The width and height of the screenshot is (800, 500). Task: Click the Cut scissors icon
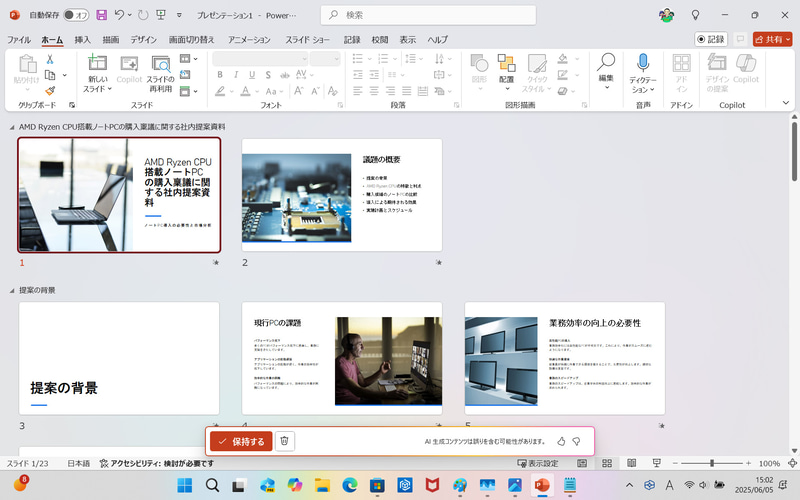[x=50, y=60]
